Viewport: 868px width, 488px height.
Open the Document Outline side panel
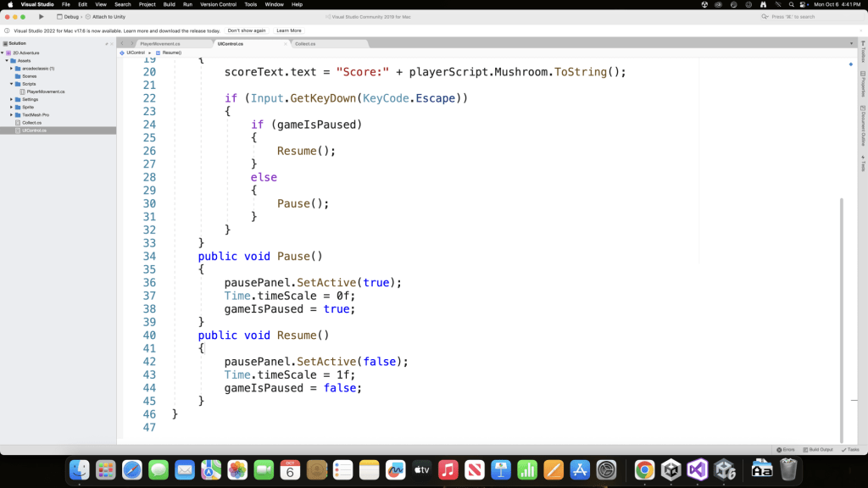tap(862, 128)
